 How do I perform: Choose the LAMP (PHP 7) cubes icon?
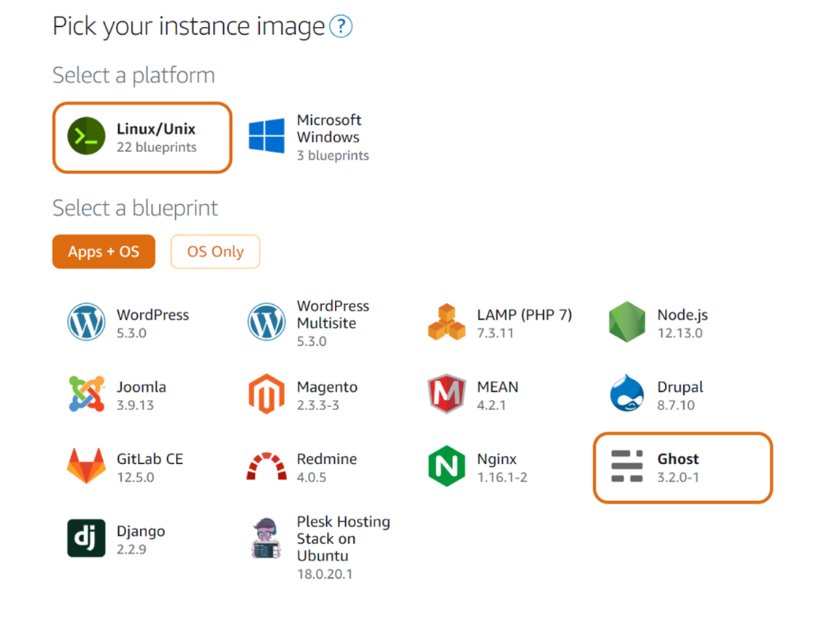click(x=447, y=322)
